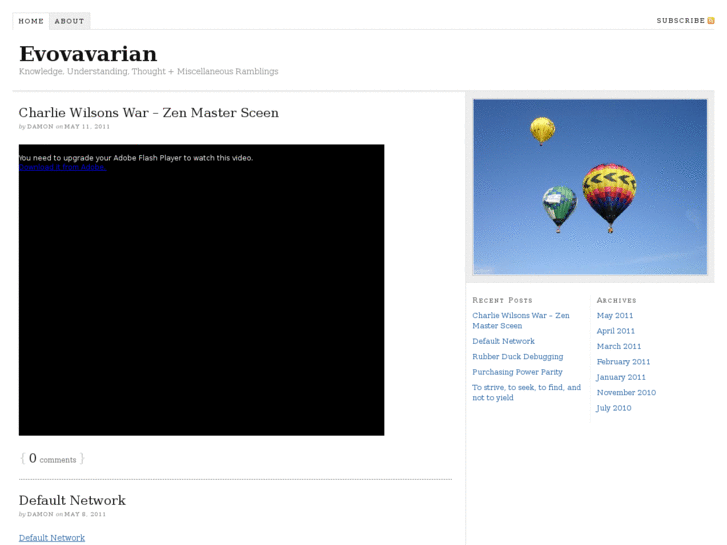The width and height of the screenshot is (727, 545).
Task: Open the RSS feed icon beside Subscribe
Action: (x=710, y=20)
